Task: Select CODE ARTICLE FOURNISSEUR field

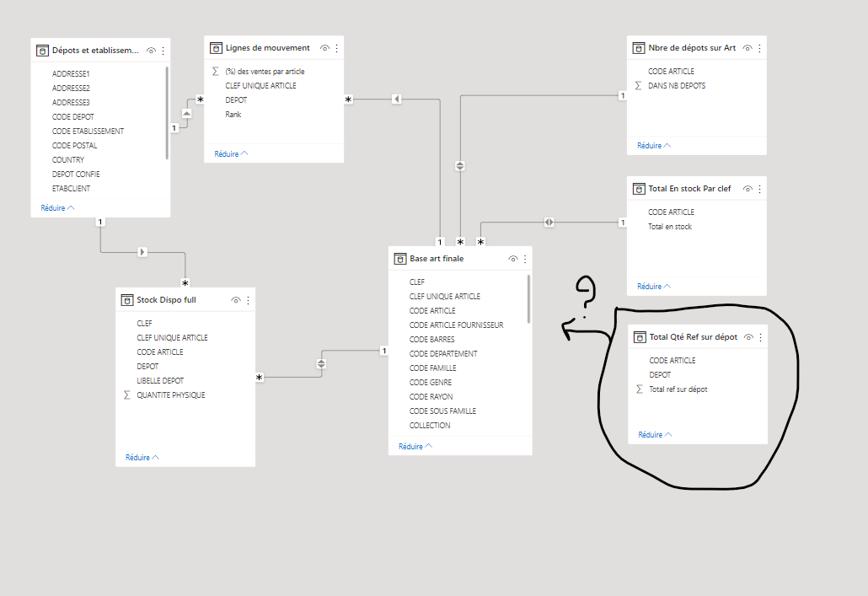Action: [456, 325]
